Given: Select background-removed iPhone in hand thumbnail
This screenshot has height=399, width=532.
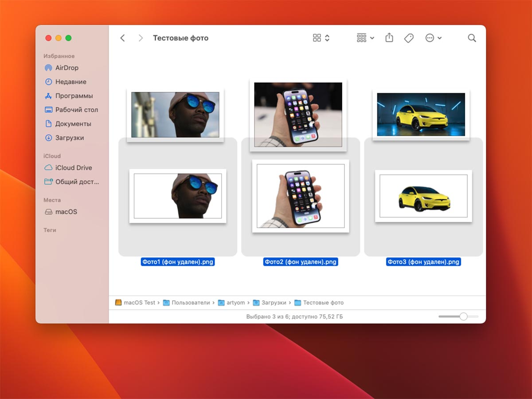Looking at the screenshot, I should tap(301, 196).
